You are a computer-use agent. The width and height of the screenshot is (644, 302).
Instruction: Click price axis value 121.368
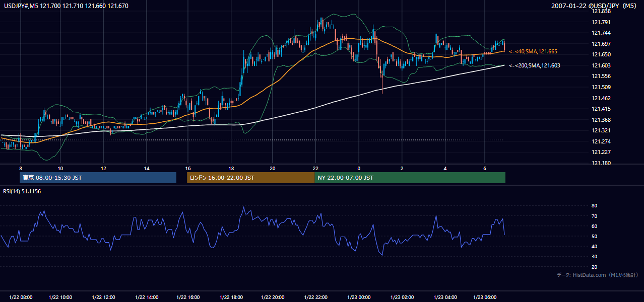click(x=601, y=120)
